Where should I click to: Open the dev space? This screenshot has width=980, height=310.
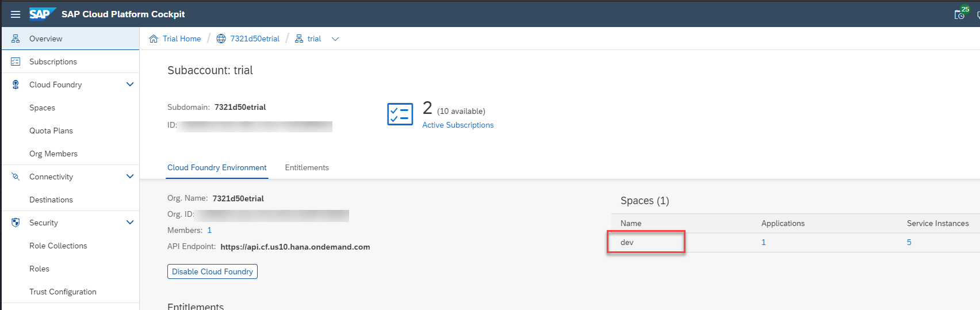click(x=627, y=242)
